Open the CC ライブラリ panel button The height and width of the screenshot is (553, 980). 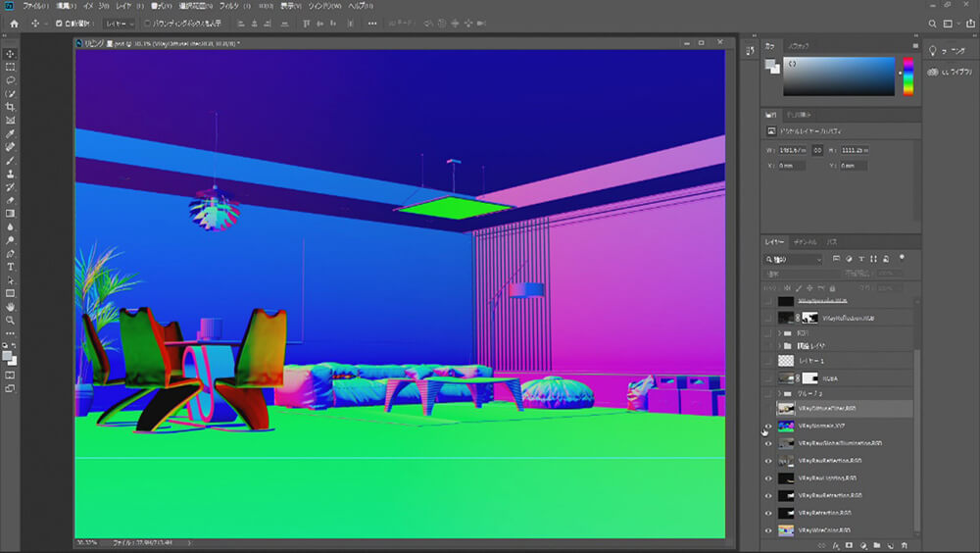(950, 72)
